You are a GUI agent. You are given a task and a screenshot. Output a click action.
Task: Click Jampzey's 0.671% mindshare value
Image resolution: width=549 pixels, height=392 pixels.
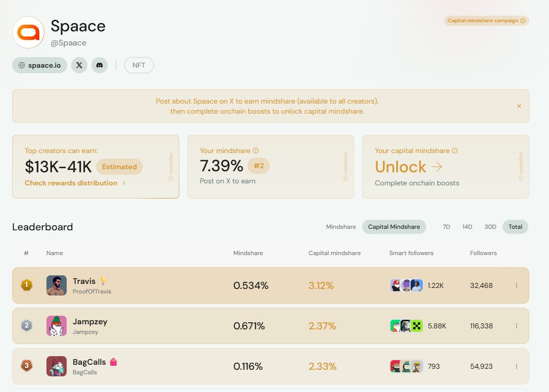(x=249, y=326)
